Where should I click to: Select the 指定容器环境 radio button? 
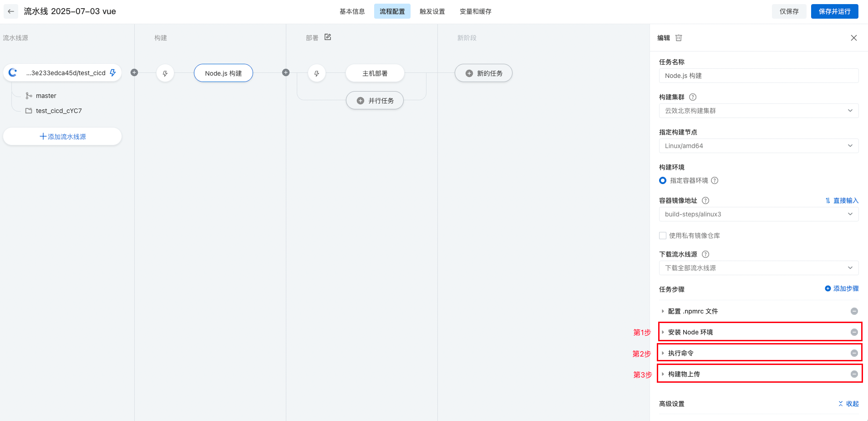pos(663,180)
